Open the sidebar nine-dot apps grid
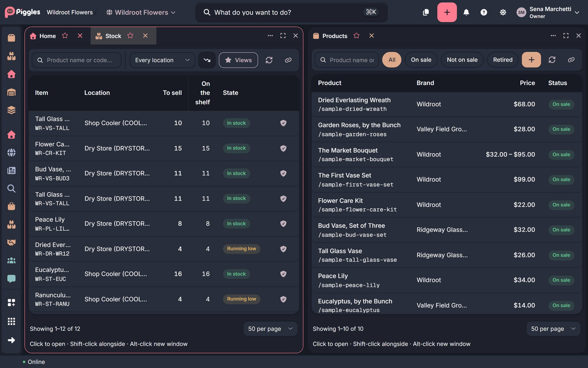Viewport: 588px width, 368px height. pyautogui.click(x=11, y=321)
